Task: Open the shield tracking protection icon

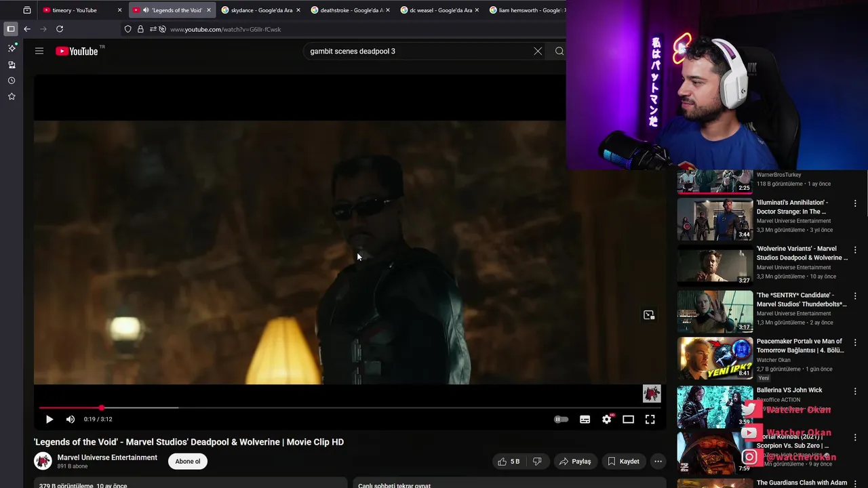Action: (127, 29)
